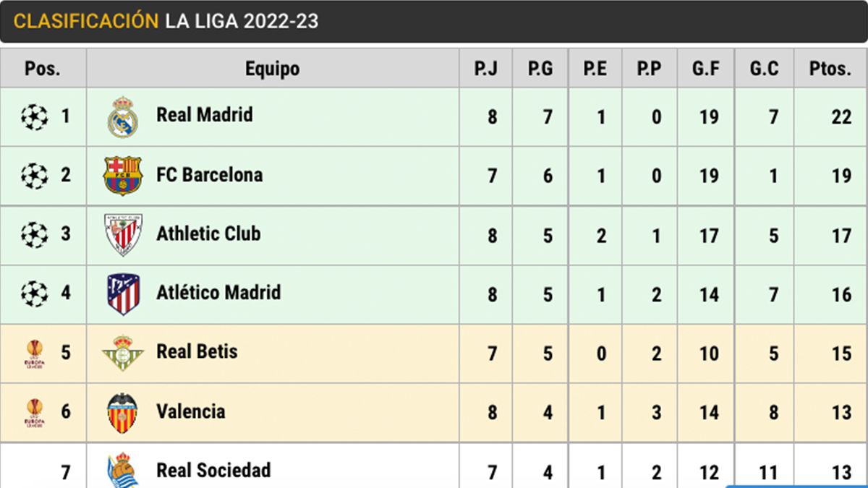
Task: Click the Real Madrid crest icon
Action: pyautogui.click(x=123, y=117)
